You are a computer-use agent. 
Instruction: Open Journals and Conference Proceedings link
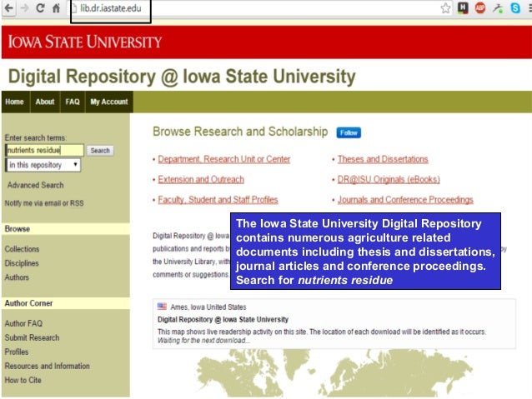pyautogui.click(x=405, y=200)
